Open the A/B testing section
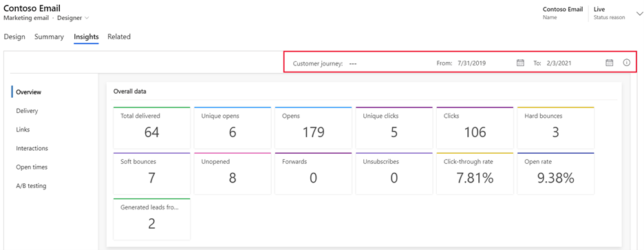The width and height of the screenshot is (644, 250). click(x=31, y=186)
